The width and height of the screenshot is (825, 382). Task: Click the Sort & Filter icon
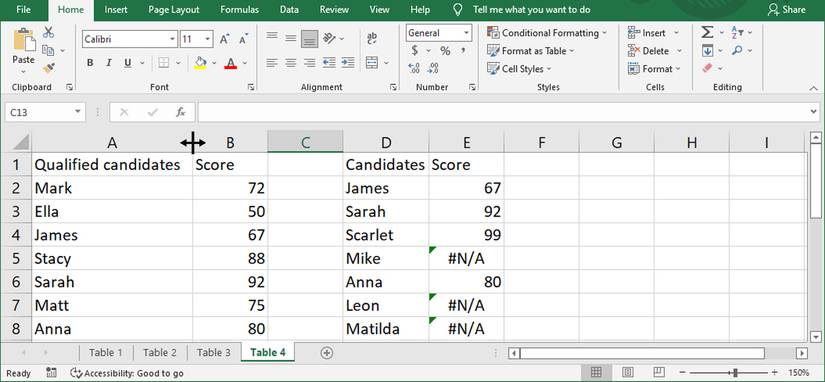tap(737, 33)
